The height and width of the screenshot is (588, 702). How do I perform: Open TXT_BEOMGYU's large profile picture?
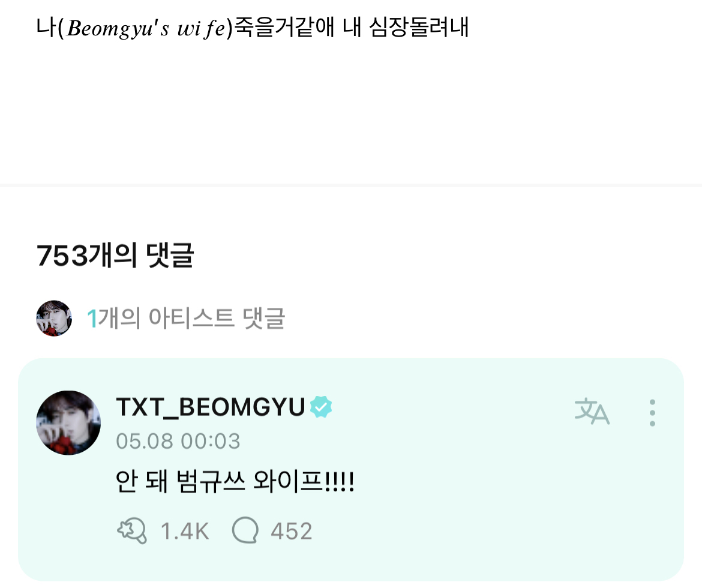[x=68, y=423]
